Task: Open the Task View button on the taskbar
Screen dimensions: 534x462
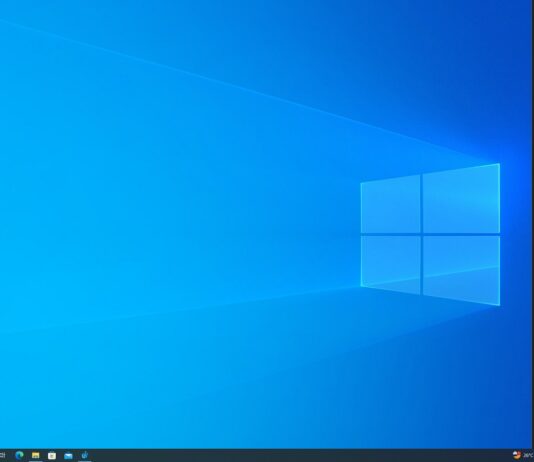Action: pos(2,455)
